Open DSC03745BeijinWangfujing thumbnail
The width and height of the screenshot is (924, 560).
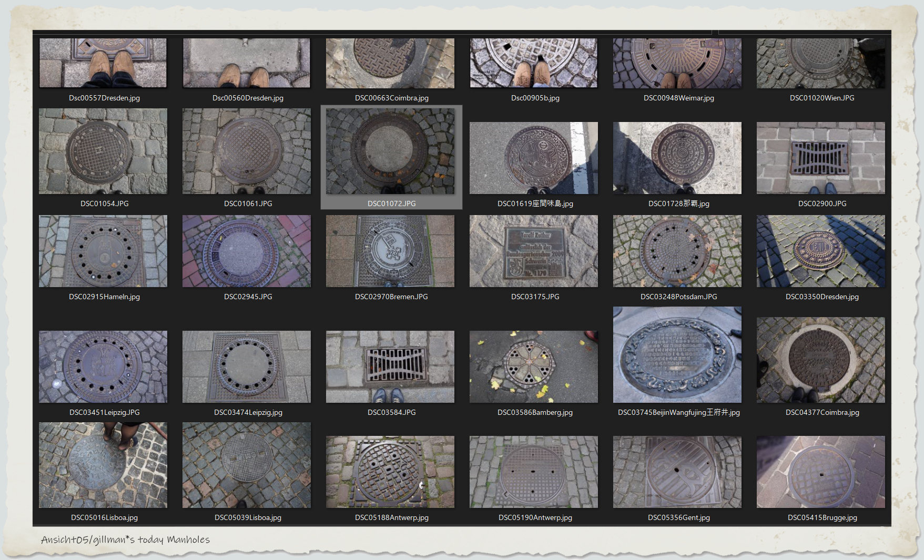click(x=677, y=355)
